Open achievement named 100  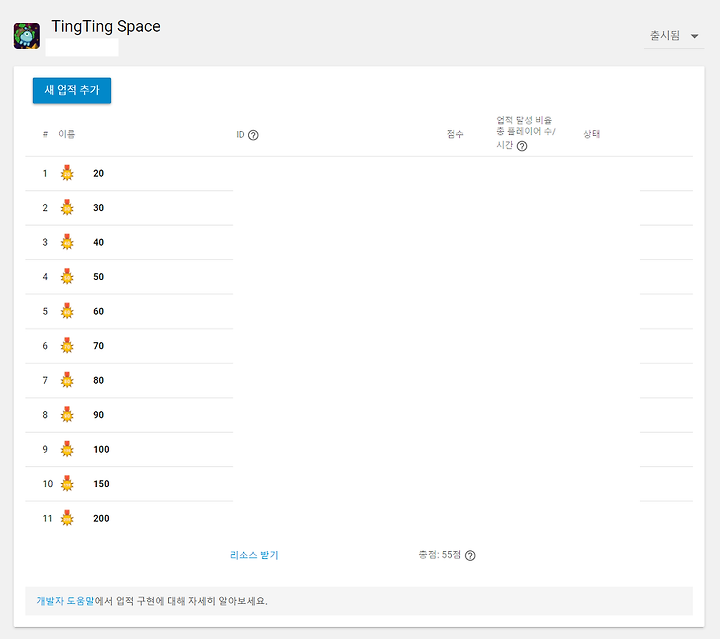tap(101, 449)
